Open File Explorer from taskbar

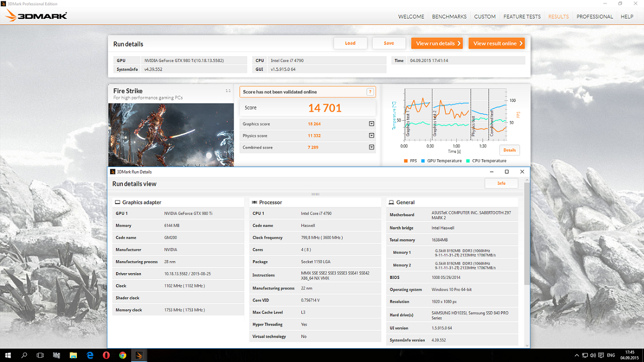(73, 355)
